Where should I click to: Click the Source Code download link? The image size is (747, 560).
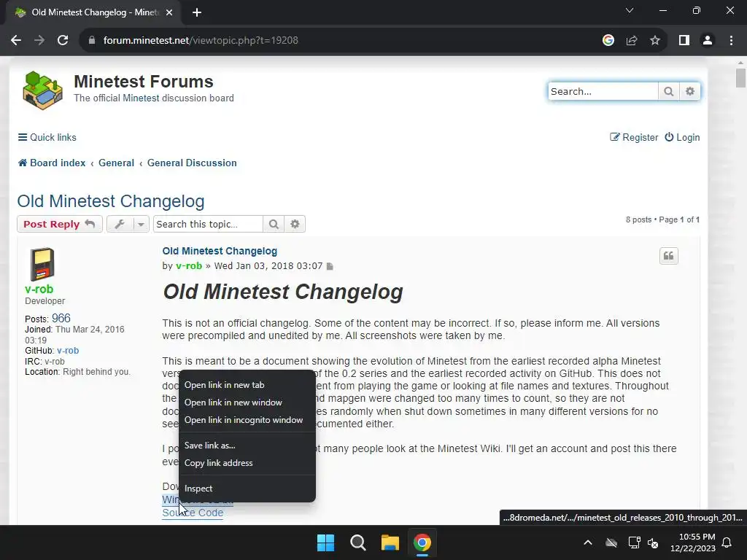[193, 513]
